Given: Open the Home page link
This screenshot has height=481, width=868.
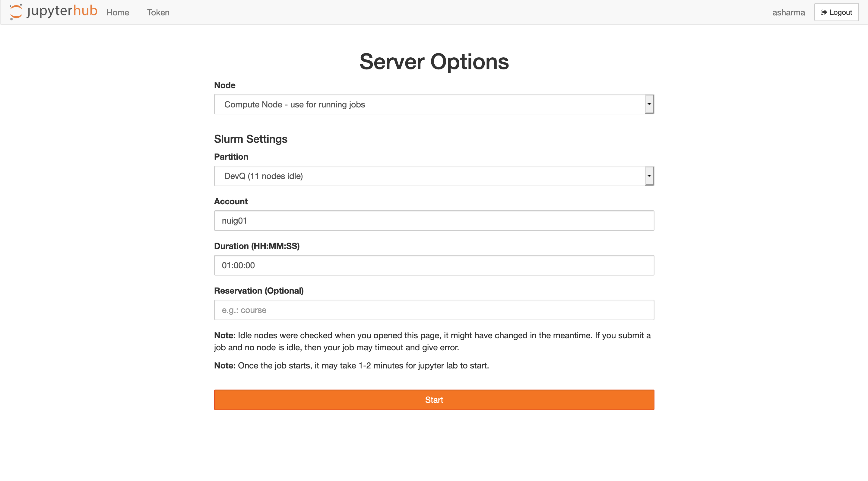Looking at the screenshot, I should [x=118, y=12].
